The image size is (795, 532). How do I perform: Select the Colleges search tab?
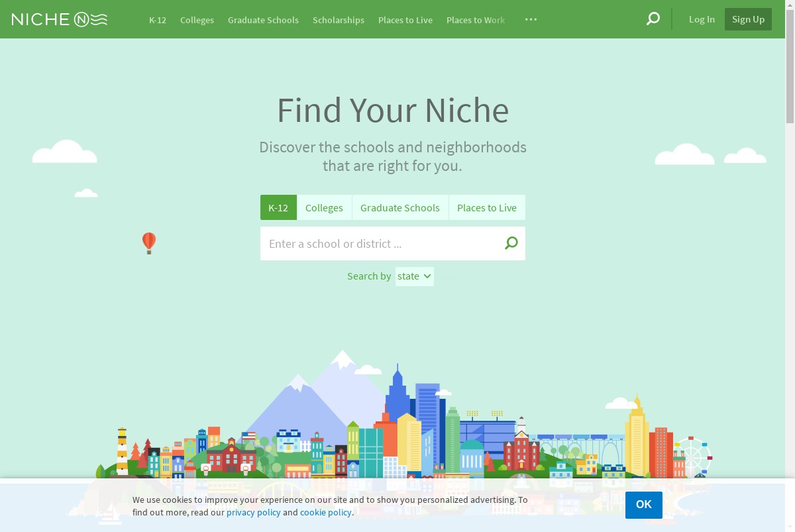pos(324,207)
